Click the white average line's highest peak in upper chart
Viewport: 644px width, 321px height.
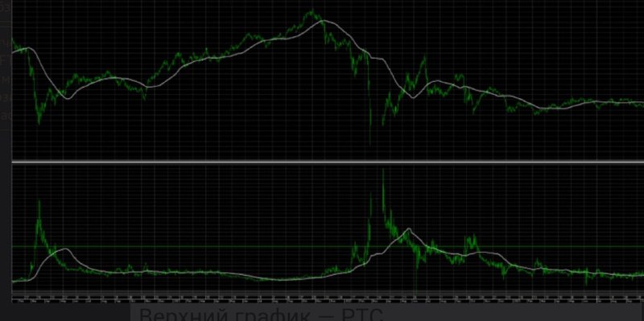(x=324, y=21)
